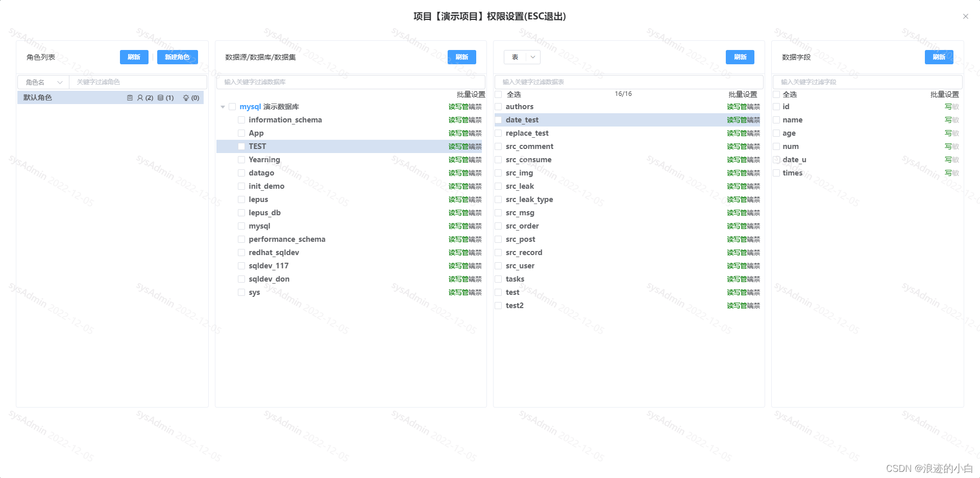Toggle 全选 checkbox in the fields panel

click(x=776, y=94)
